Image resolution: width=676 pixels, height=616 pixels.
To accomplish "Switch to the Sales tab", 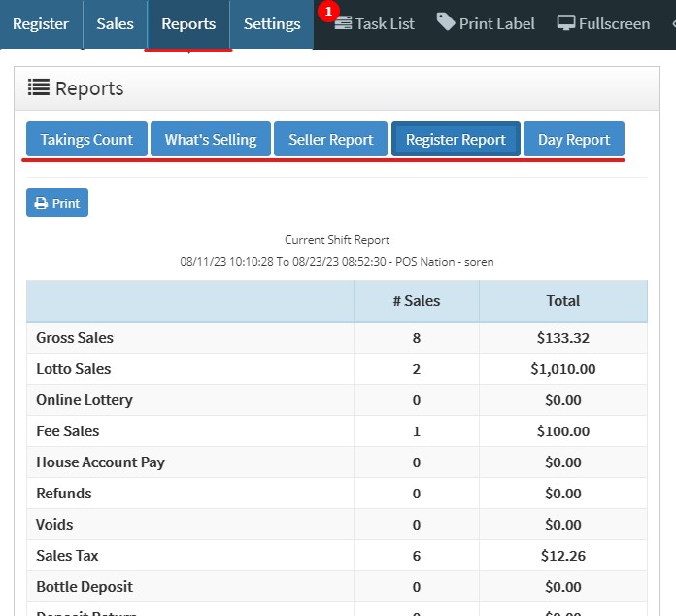I will pos(116,24).
